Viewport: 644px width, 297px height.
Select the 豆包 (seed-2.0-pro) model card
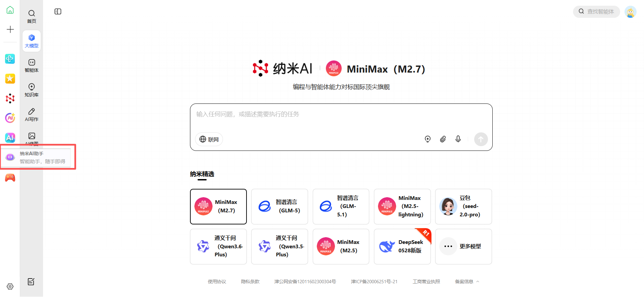pyautogui.click(x=463, y=206)
